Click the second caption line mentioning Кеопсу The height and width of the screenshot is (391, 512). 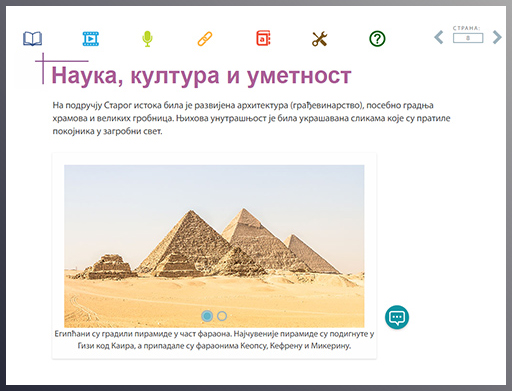click(214, 346)
